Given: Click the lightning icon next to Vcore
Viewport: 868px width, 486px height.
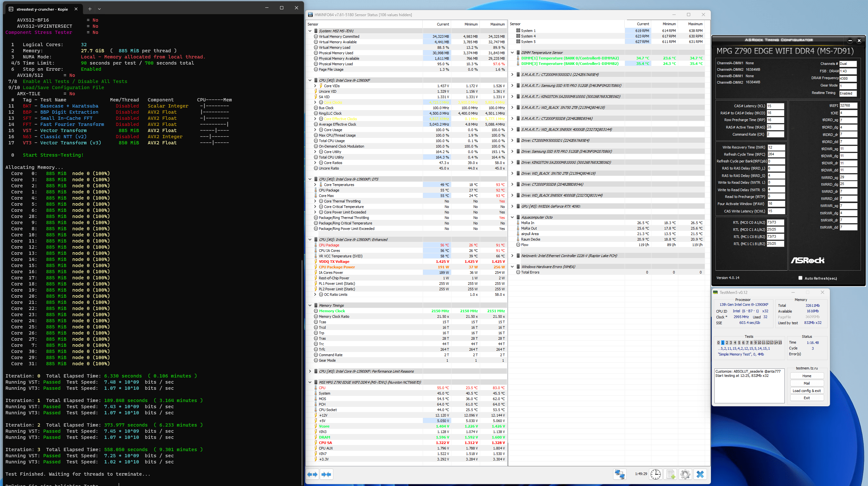Looking at the screenshot, I should pyautogui.click(x=316, y=426).
